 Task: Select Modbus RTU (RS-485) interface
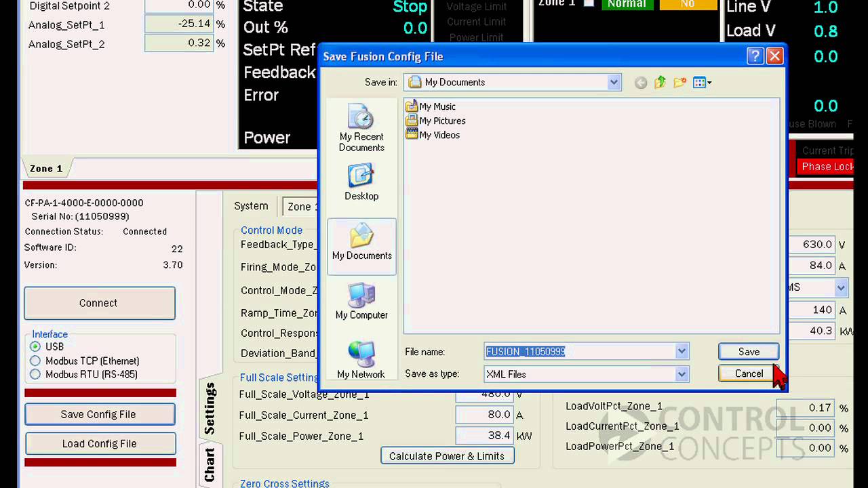[x=35, y=374]
